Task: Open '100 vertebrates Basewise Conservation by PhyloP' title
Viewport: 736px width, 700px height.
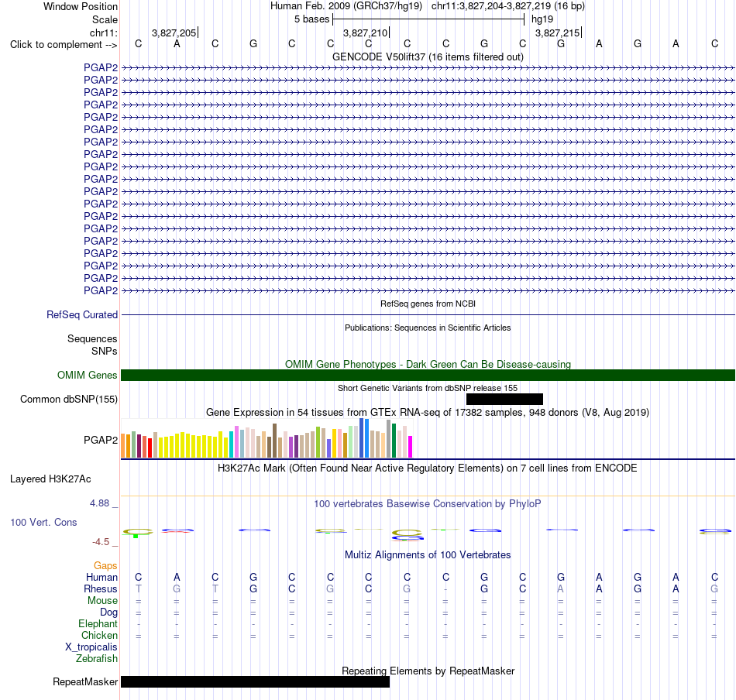Action: [428, 504]
